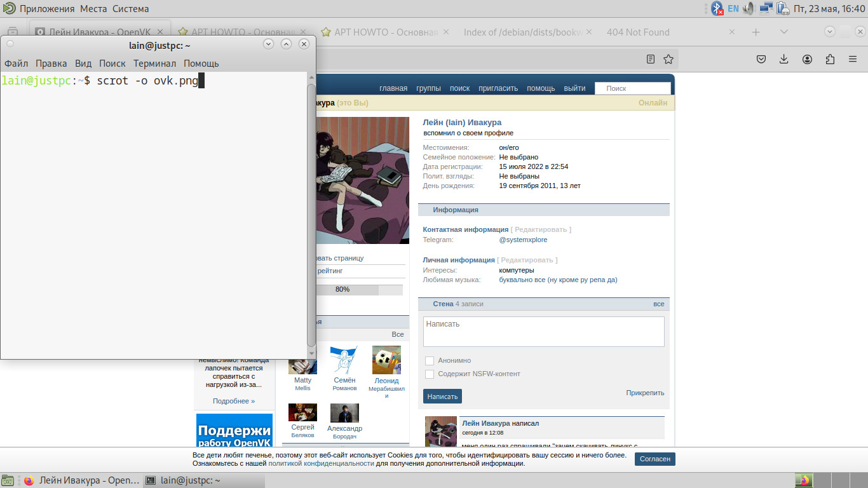Image resolution: width=868 pixels, height=488 pixels.
Task: Open terminal 'Файл' menu
Action: (16, 64)
